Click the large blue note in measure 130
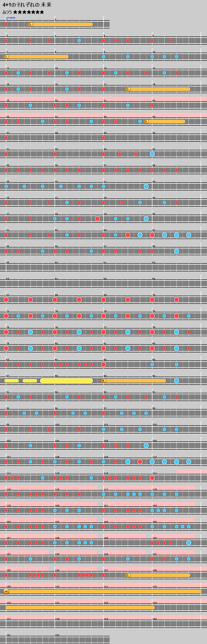 coord(189,543)
